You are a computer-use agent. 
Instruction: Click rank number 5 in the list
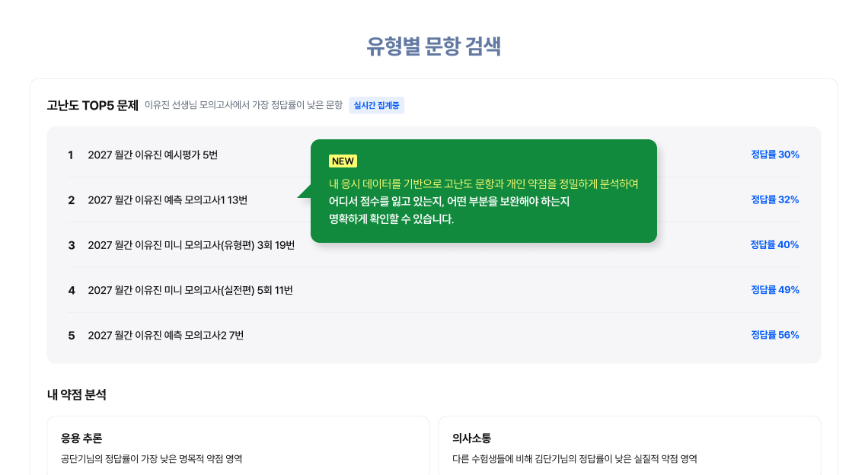[x=72, y=336]
